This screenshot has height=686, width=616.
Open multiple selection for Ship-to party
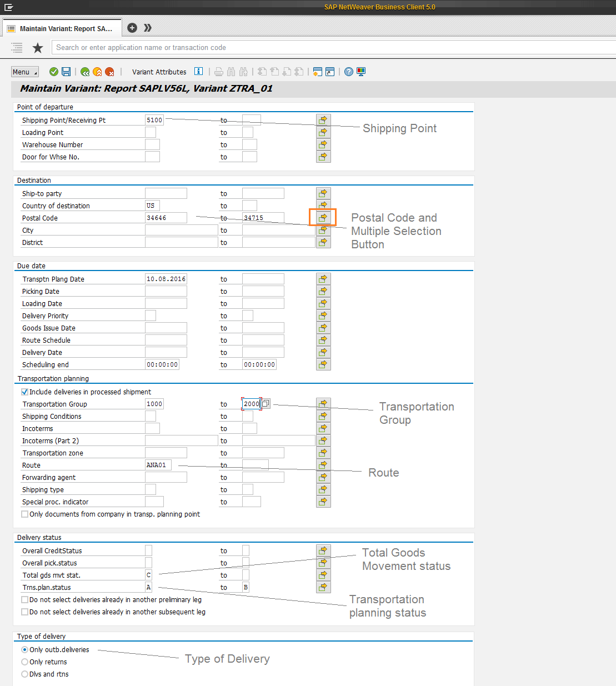323,193
